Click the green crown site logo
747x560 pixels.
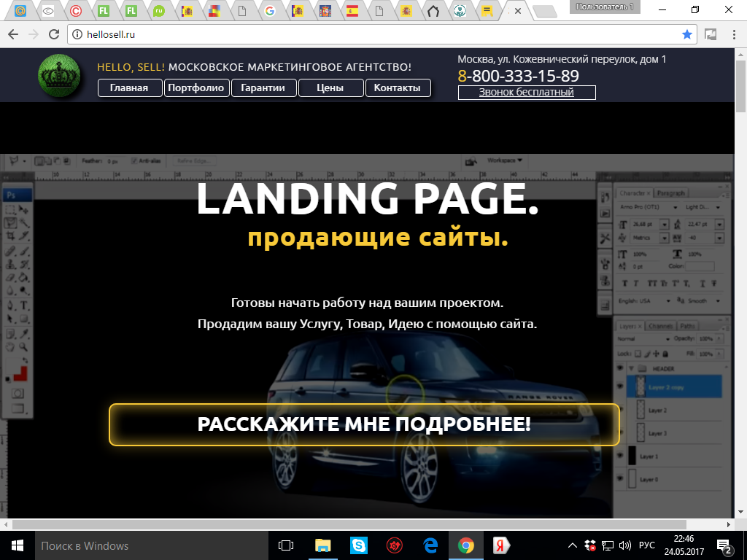pos(60,76)
